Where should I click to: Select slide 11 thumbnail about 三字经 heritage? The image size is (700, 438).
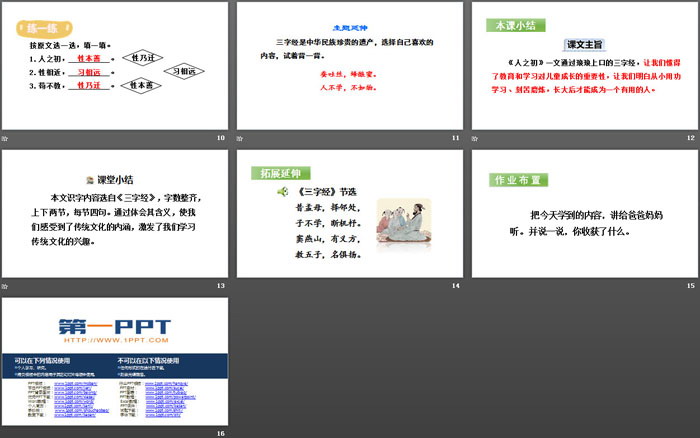click(350, 66)
